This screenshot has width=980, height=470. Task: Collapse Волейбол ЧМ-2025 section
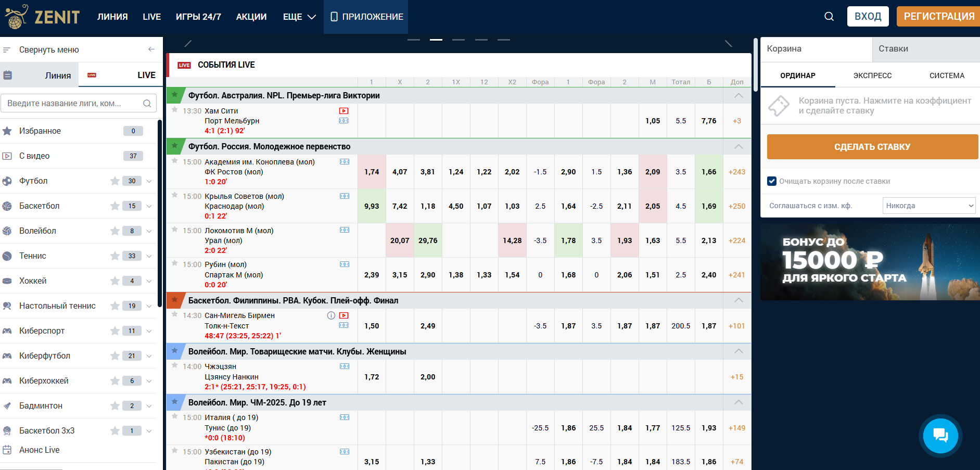[739, 402]
